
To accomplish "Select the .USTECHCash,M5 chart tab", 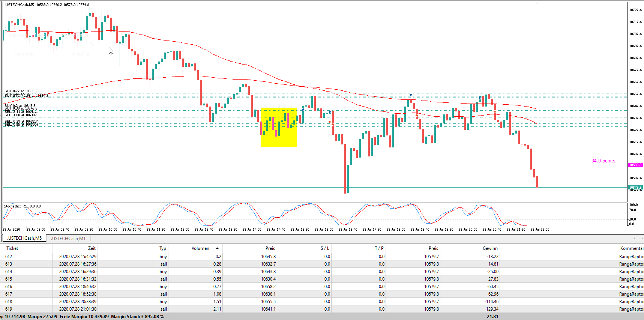I will [24, 238].
